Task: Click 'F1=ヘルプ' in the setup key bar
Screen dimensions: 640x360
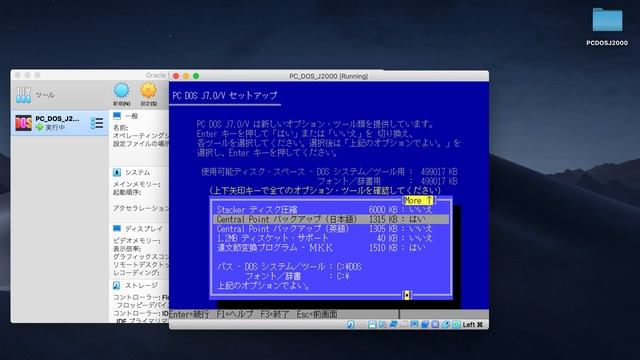Action: tap(234, 314)
